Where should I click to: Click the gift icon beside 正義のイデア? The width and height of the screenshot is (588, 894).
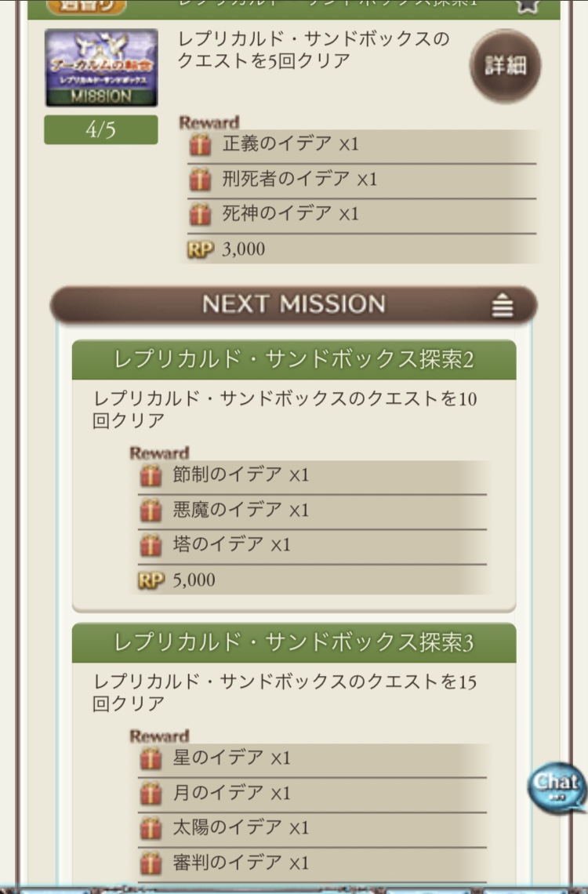tap(201, 145)
